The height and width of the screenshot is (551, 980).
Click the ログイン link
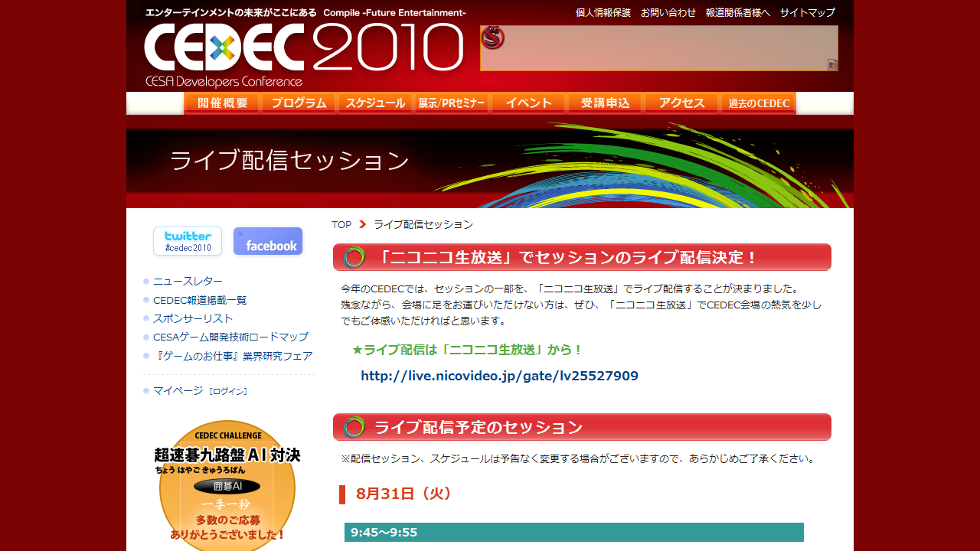tap(228, 391)
